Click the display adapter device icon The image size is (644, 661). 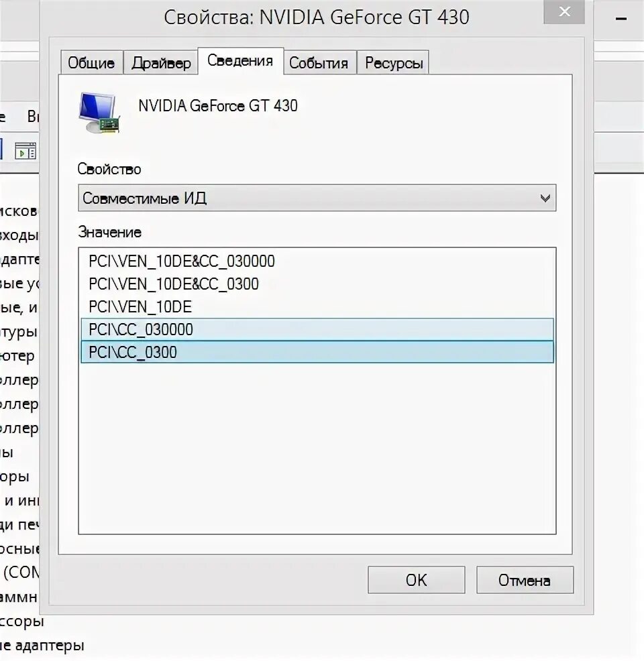coord(99,113)
